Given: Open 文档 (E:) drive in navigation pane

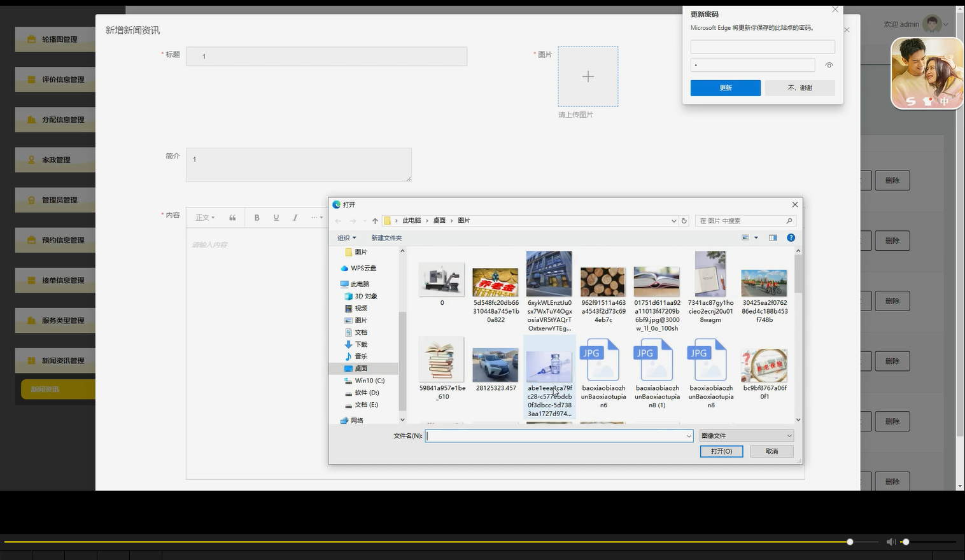Looking at the screenshot, I should pos(361,405).
